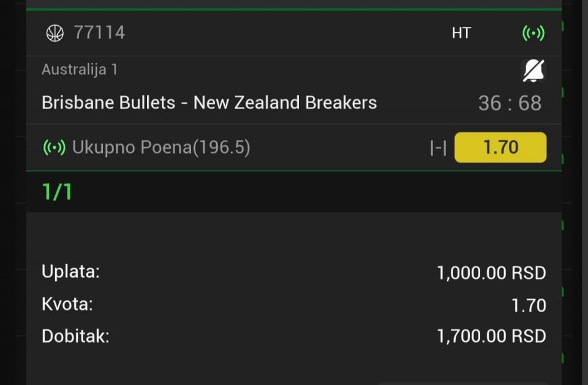Click the 36 : 68 live score

(x=510, y=103)
